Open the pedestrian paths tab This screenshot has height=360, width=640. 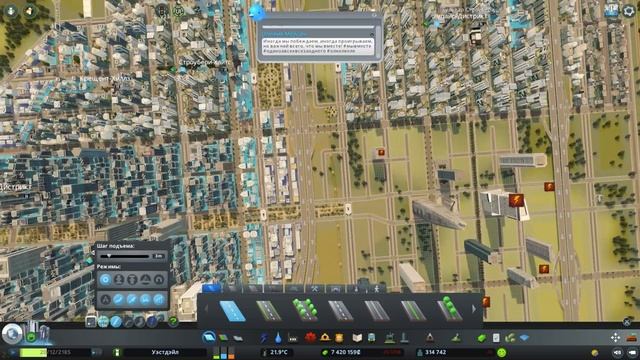[x=377, y=289]
